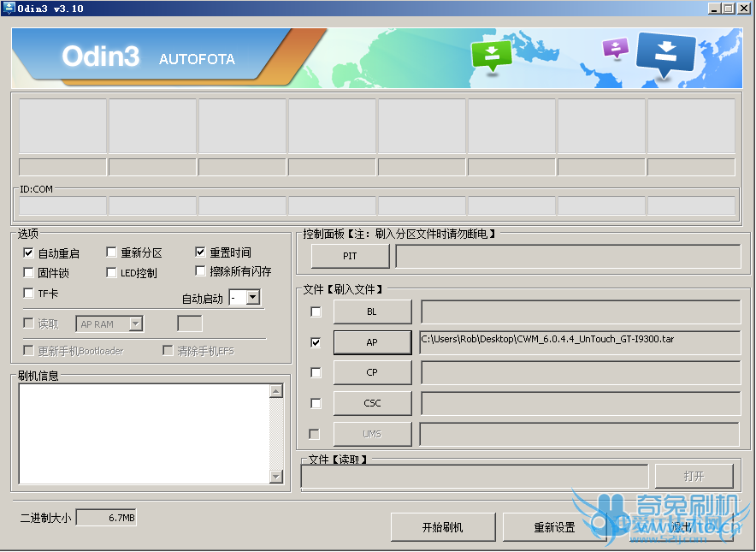Click the 刷机信息 scrollbar up arrow
The height and width of the screenshot is (552, 756).
tap(276, 391)
